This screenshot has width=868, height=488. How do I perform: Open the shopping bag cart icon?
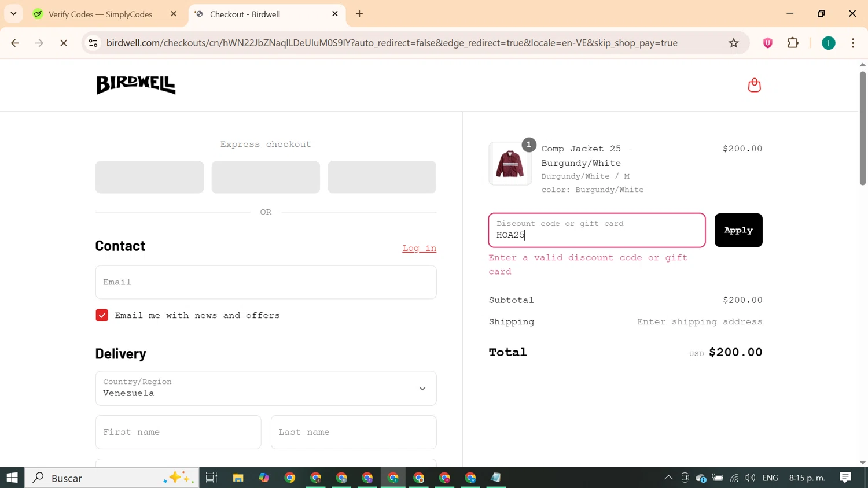pos(754,85)
